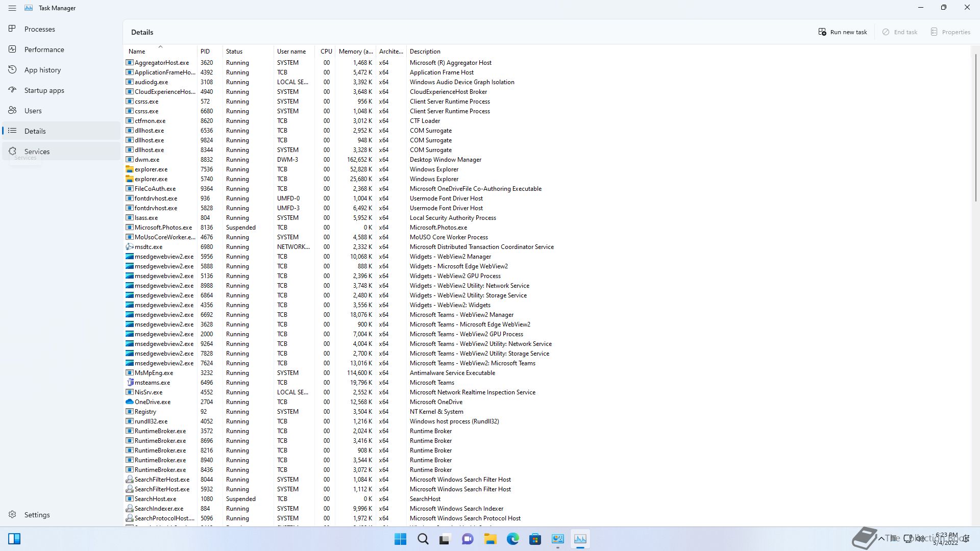Select the NisSrv.exe process row
The image size is (980, 551).
point(547,392)
